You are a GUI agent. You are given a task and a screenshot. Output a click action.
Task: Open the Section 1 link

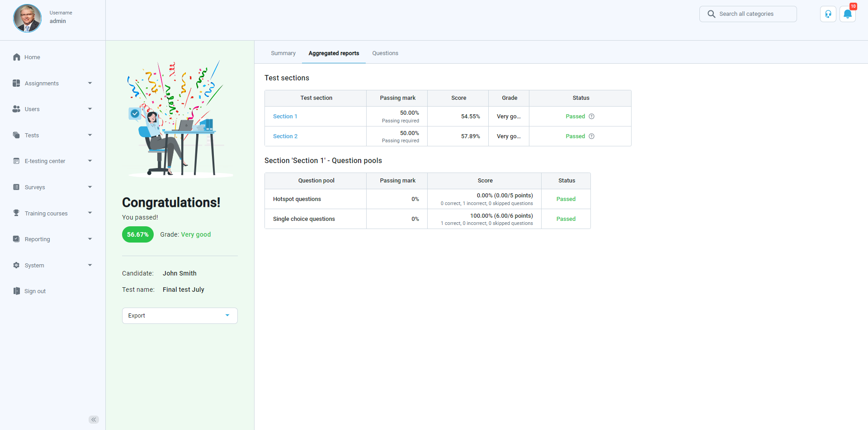[x=285, y=117]
